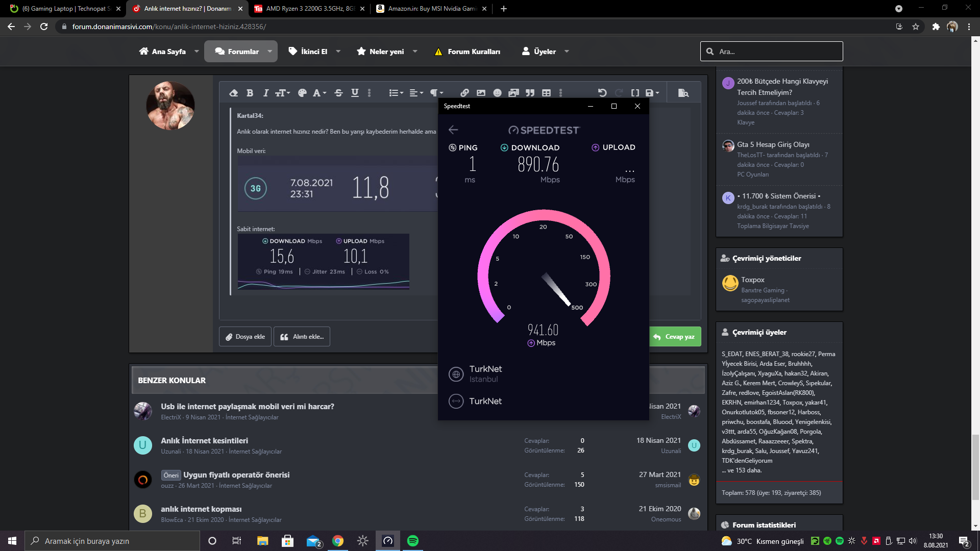Click the insert table icon
Image resolution: width=980 pixels, height=551 pixels.
546,93
